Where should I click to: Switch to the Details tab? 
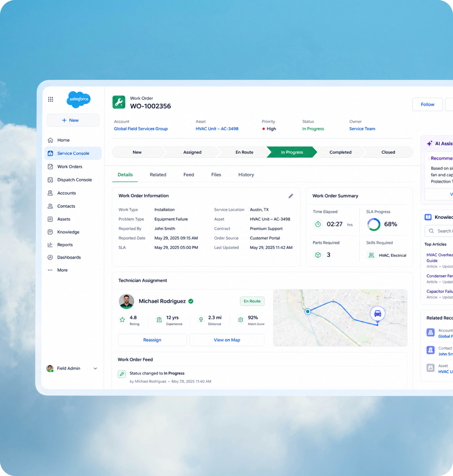[x=125, y=175]
